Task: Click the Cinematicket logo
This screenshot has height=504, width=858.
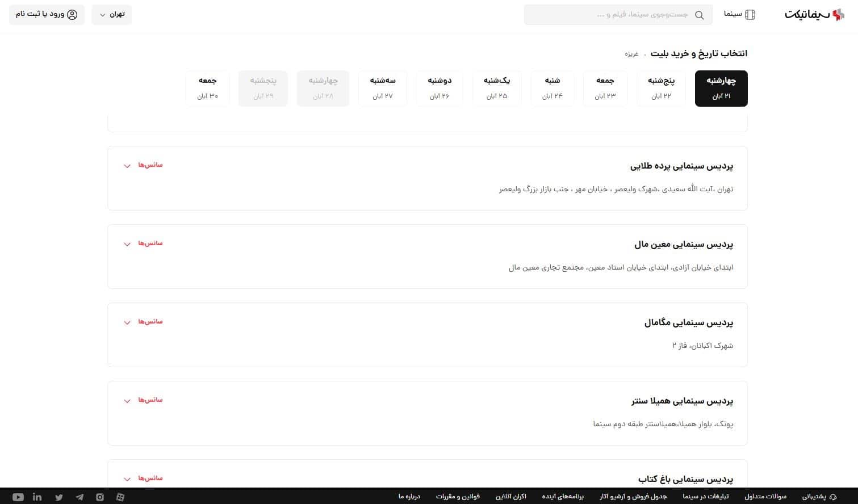Action: tap(815, 14)
